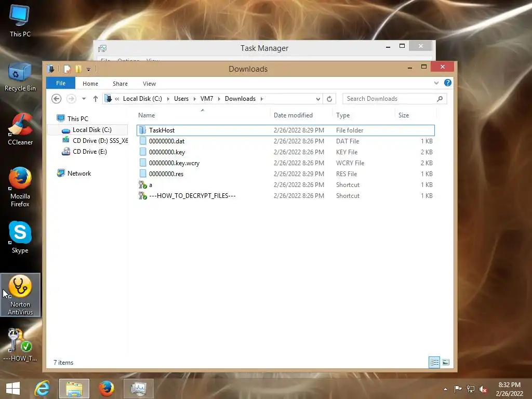Click the search magnifier icon
The image size is (532, 399).
point(440,99)
